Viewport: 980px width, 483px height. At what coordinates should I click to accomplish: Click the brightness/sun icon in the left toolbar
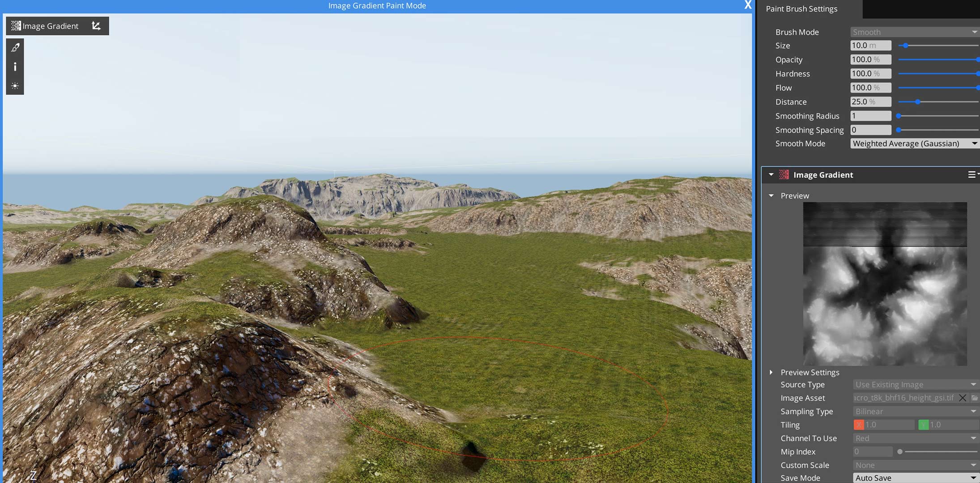pyautogui.click(x=15, y=86)
